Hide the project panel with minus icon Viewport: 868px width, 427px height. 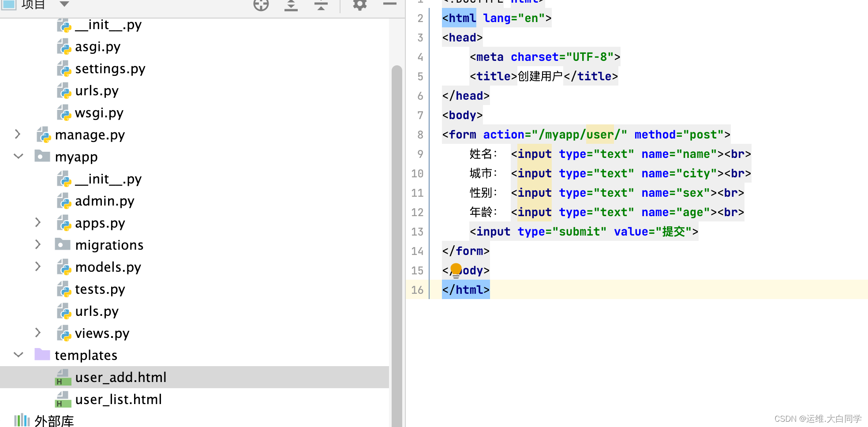[x=390, y=4]
